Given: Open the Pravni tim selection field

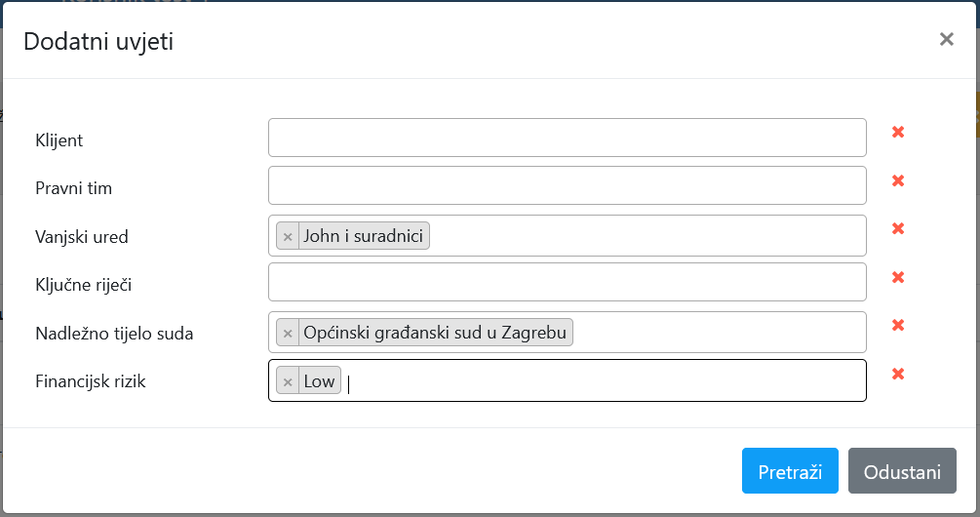Looking at the screenshot, I should tap(567, 185).
